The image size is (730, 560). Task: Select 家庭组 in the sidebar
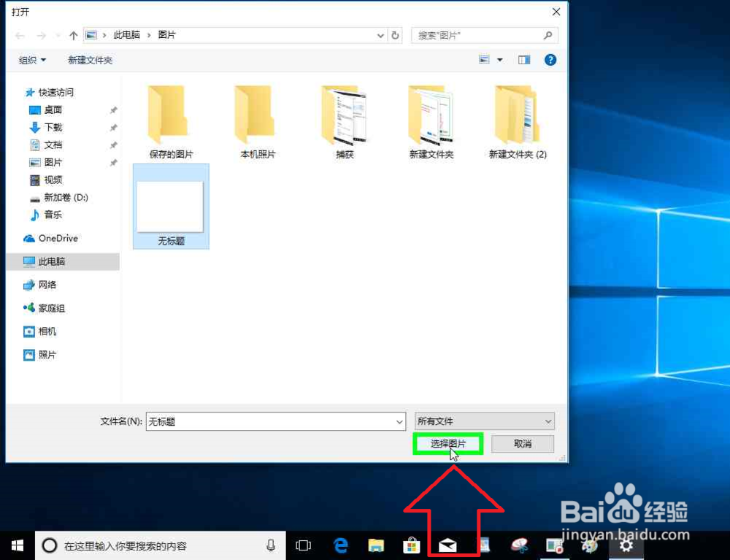45,308
